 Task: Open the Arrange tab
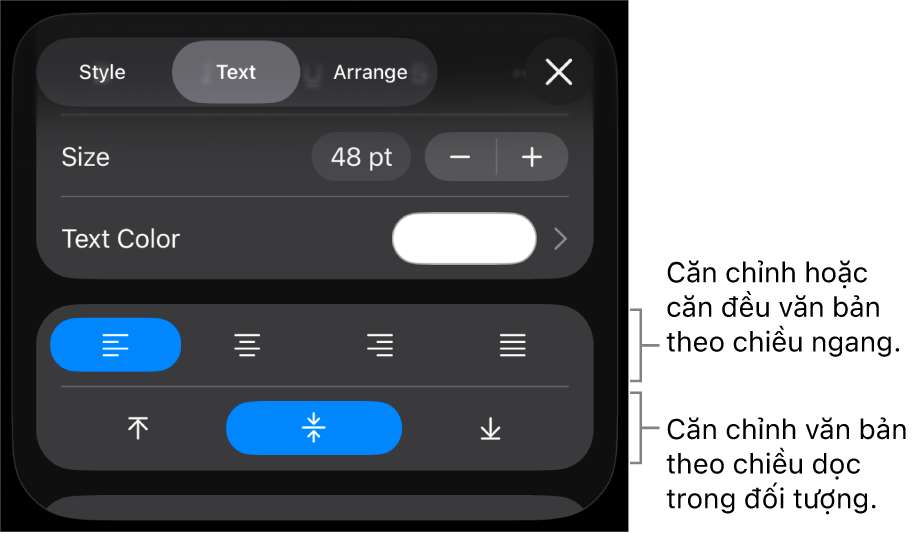(x=370, y=72)
